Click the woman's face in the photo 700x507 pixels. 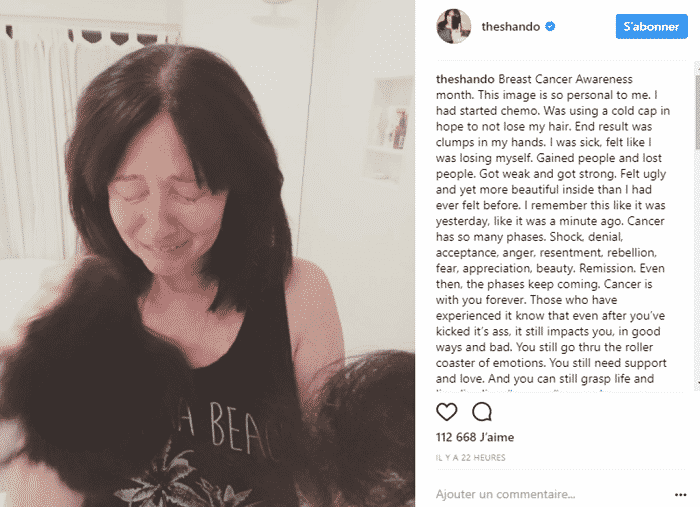(x=167, y=201)
